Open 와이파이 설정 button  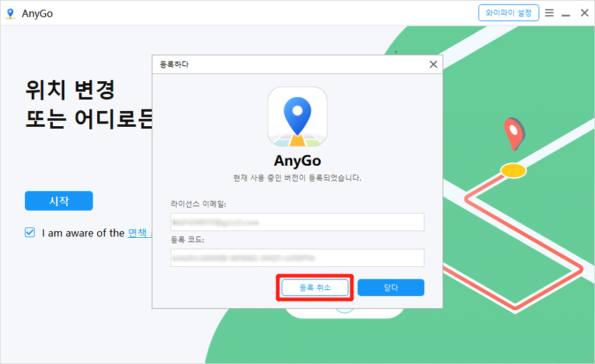(x=508, y=13)
